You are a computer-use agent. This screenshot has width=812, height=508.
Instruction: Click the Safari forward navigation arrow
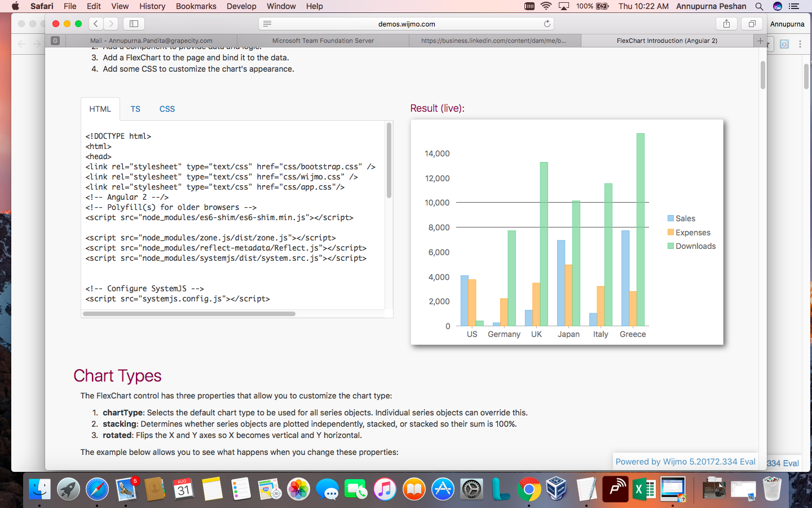111,24
